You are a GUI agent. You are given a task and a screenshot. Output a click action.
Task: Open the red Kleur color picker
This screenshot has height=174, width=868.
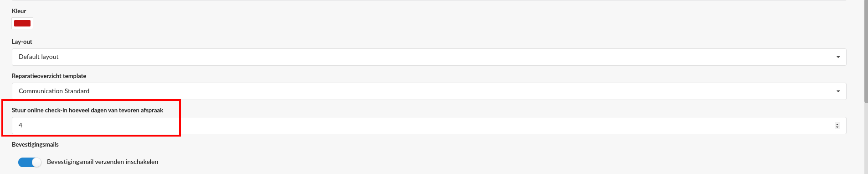pyautogui.click(x=22, y=23)
